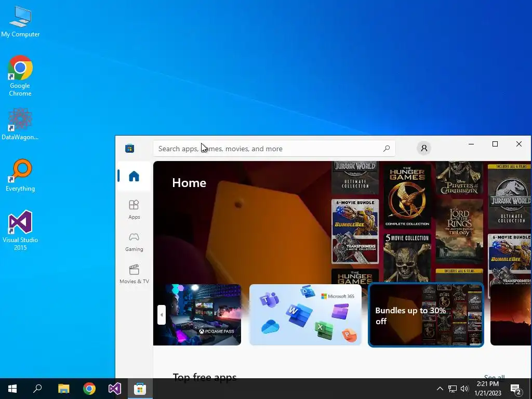Close the Microsoft Store window
This screenshot has width=532, height=399.
pos(519,144)
